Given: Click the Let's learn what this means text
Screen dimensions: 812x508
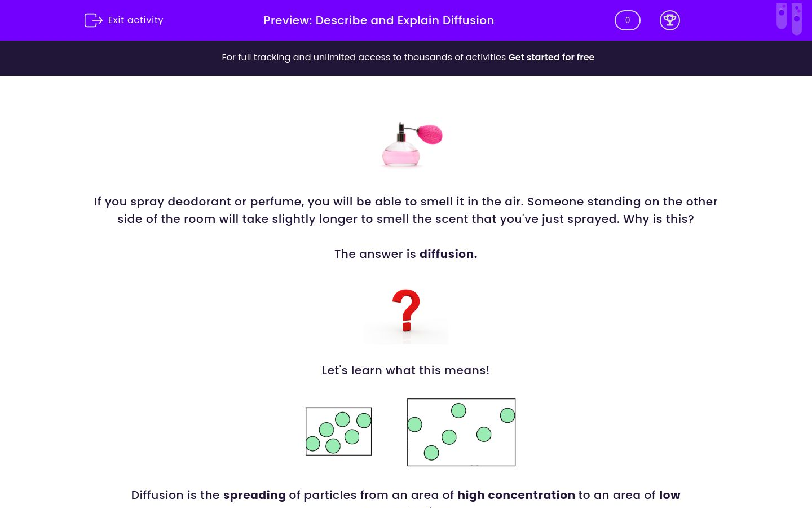Looking at the screenshot, I should pos(405,370).
